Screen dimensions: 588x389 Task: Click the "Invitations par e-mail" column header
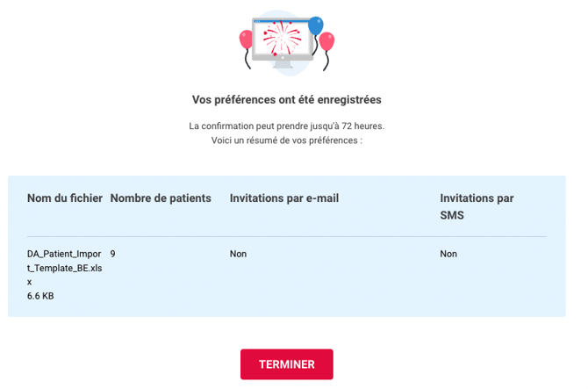coord(283,198)
